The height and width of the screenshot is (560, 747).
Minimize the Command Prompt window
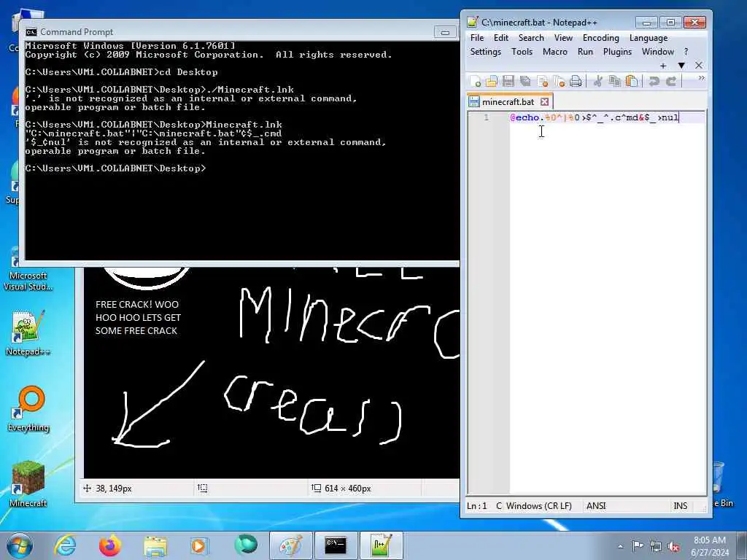445,32
